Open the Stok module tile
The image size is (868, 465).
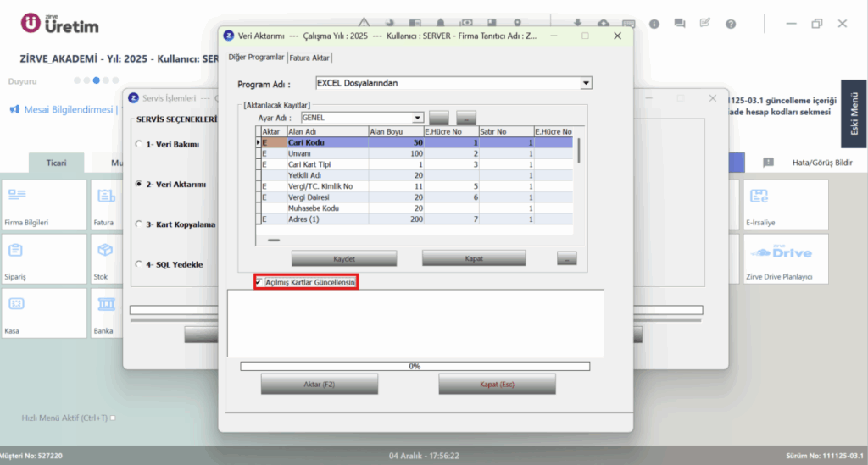point(106,259)
